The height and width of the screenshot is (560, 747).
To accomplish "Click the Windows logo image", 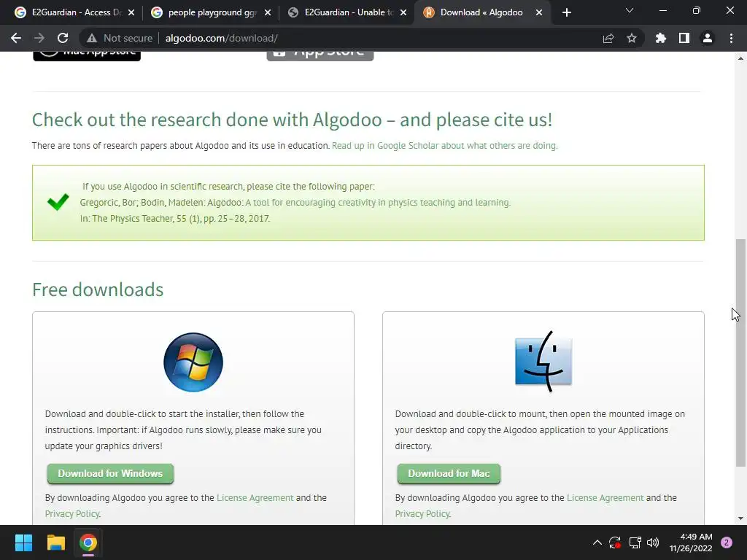I will (193, 362).
